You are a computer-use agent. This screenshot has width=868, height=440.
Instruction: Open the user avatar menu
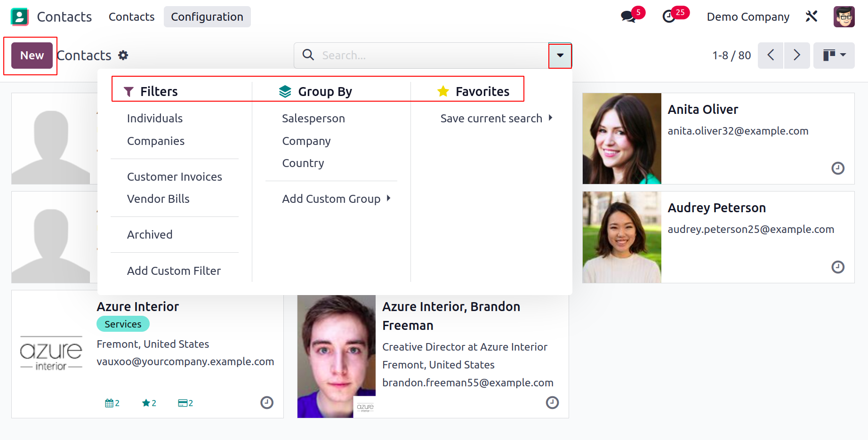tap(844, 16)
